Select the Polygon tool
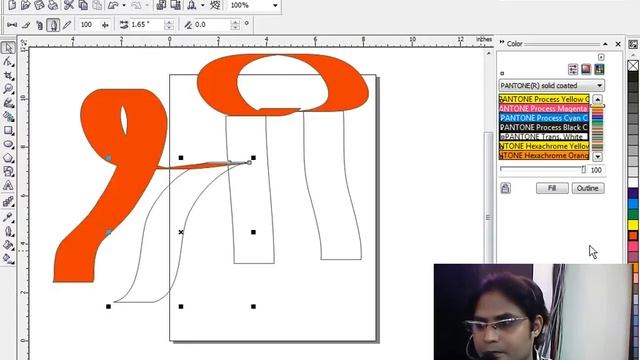The image size is (640, 360). pos(8,158)
